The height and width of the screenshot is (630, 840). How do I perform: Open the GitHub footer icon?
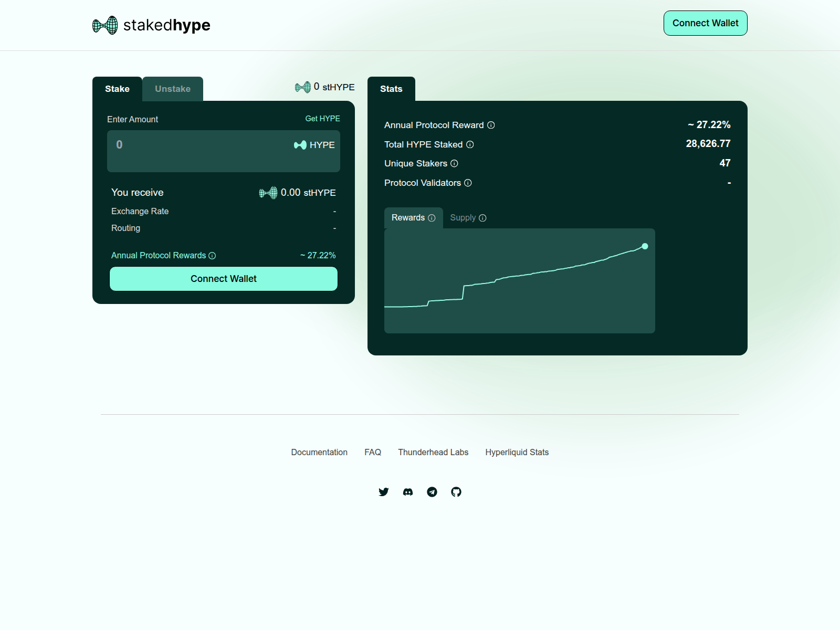click(456, 492)
